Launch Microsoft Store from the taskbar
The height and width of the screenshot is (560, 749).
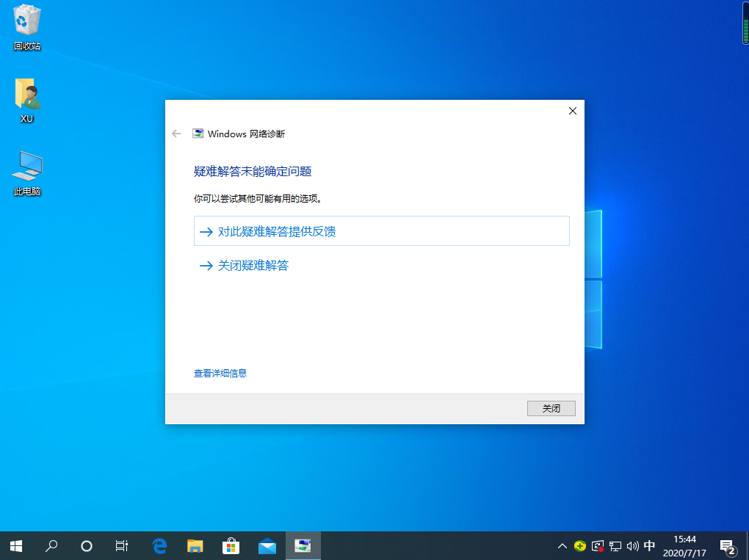coord(231,546)
